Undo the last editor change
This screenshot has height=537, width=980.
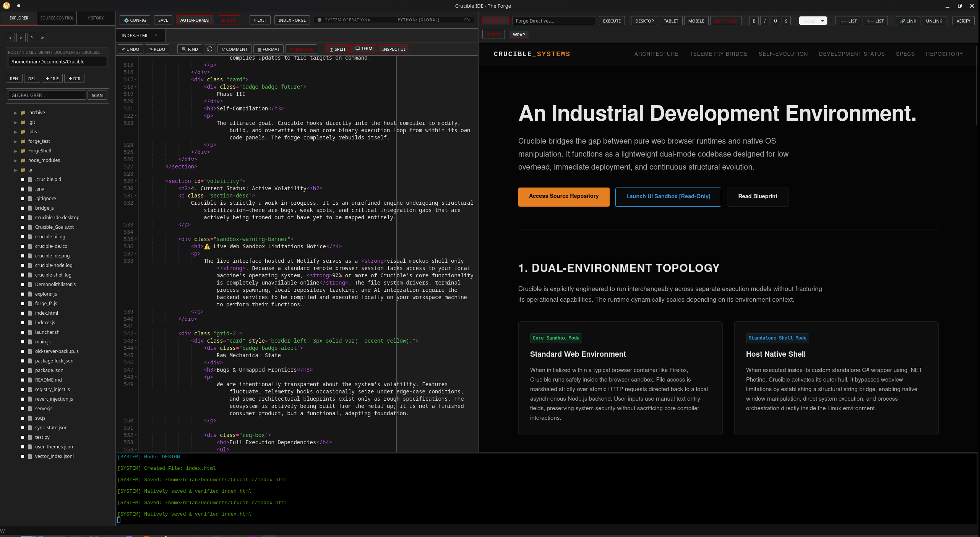pos(131,49)
